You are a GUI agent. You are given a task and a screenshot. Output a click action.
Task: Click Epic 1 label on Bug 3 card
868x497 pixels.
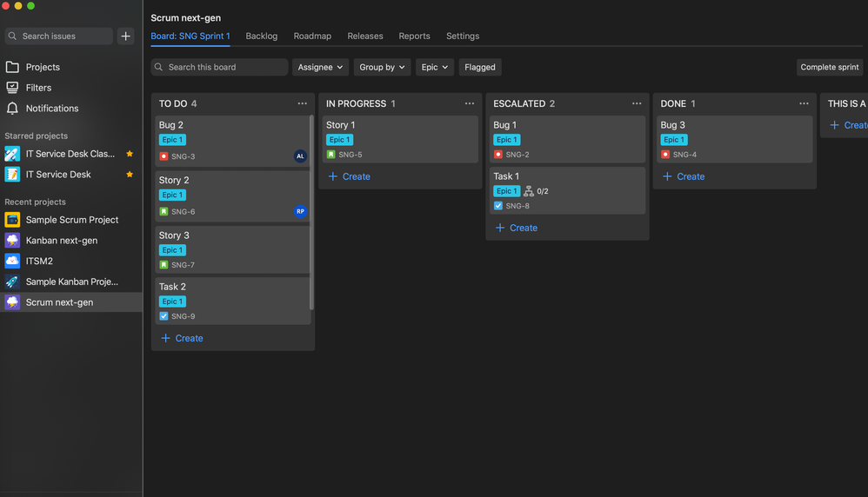tap(674, 140)
